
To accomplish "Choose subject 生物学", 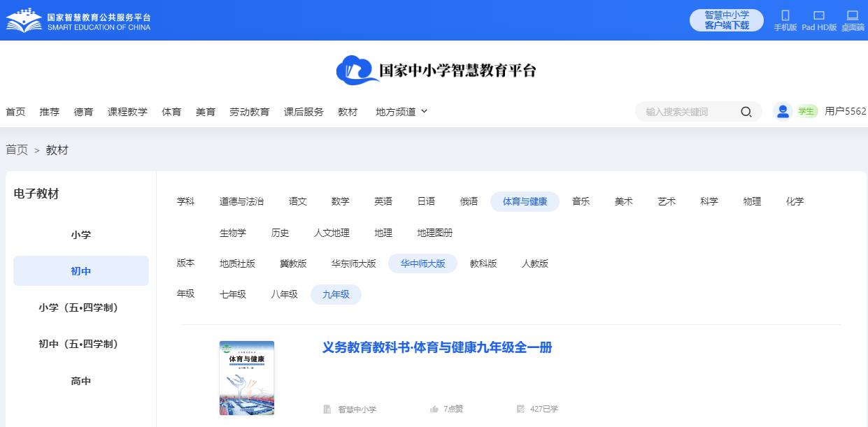I will [233, 233].
